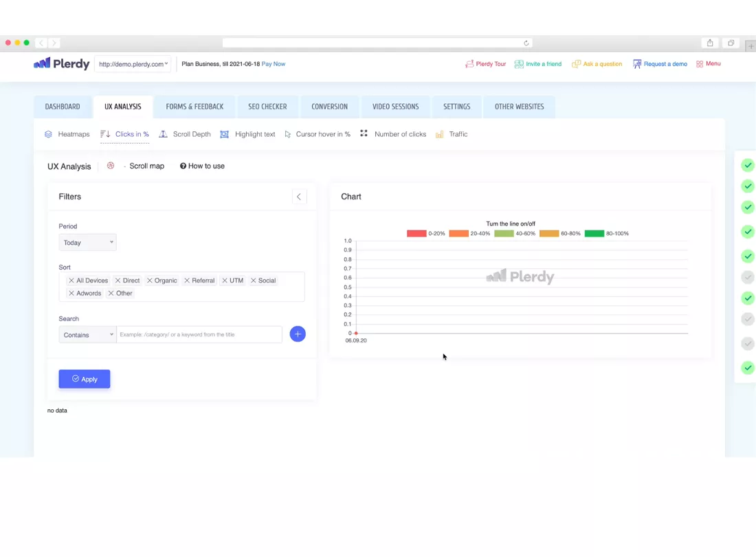Open the Period dropdown set to Today
Screen dimensions: 756x557
(x=87, y=243)
